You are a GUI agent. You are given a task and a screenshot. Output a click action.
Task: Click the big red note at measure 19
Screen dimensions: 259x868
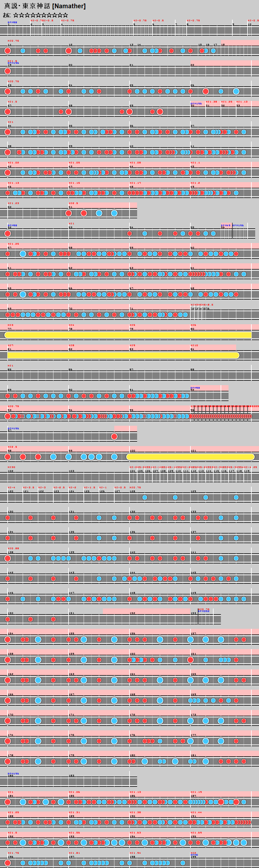pyautogui.click(x=7, y=71)
